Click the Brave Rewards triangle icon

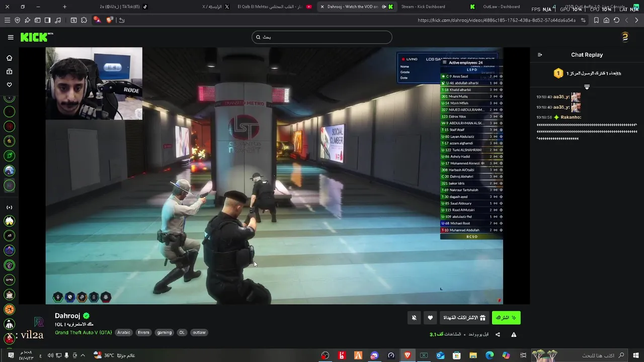[x=97, y=20]
